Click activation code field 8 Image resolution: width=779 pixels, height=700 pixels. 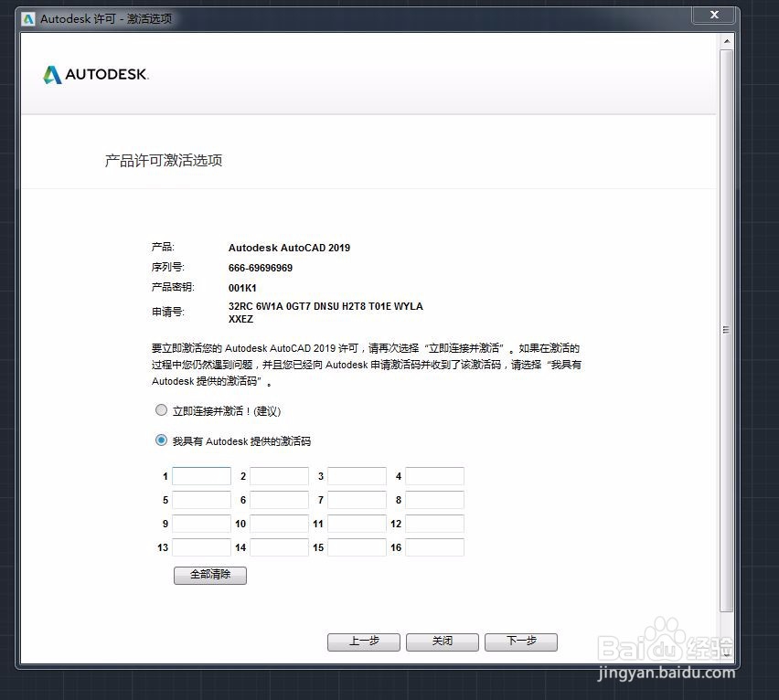pyautogui.click(x=434, y=500)
